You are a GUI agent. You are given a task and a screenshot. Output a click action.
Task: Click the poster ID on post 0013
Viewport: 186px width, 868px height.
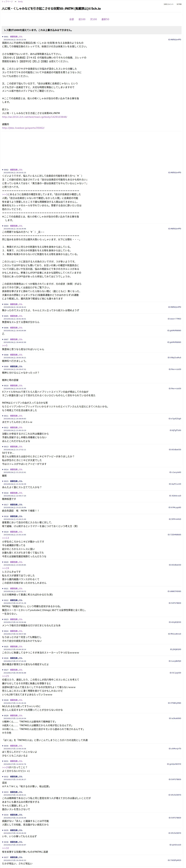point(175,449)
